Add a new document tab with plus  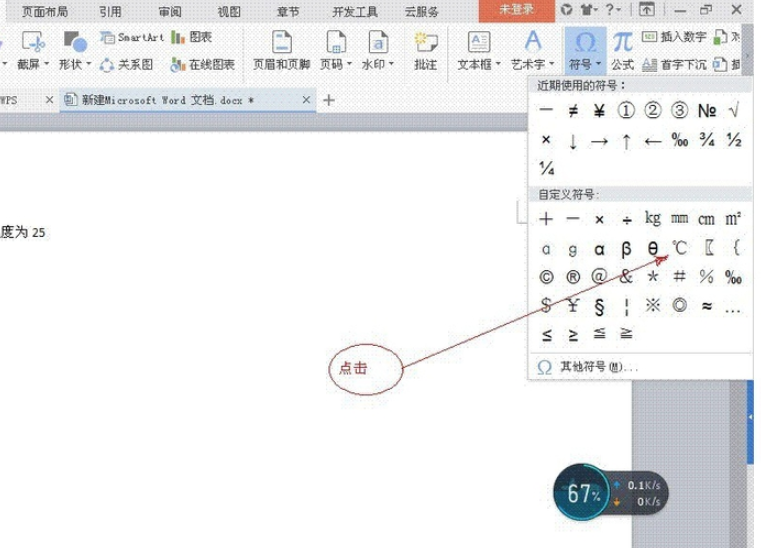pos(329,100)
